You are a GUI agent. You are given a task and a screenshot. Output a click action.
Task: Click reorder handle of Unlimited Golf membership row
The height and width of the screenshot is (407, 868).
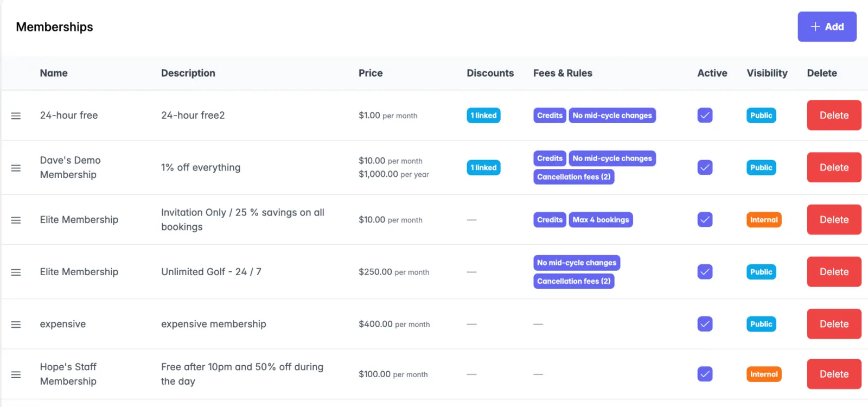pyautogui.click(x=16, y=272)
